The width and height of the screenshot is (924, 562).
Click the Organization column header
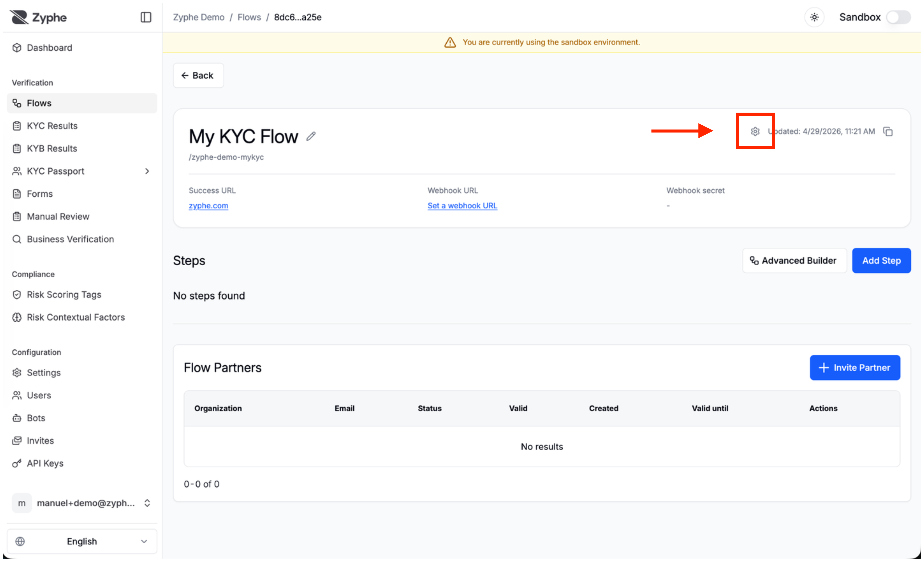pos(218,408)
